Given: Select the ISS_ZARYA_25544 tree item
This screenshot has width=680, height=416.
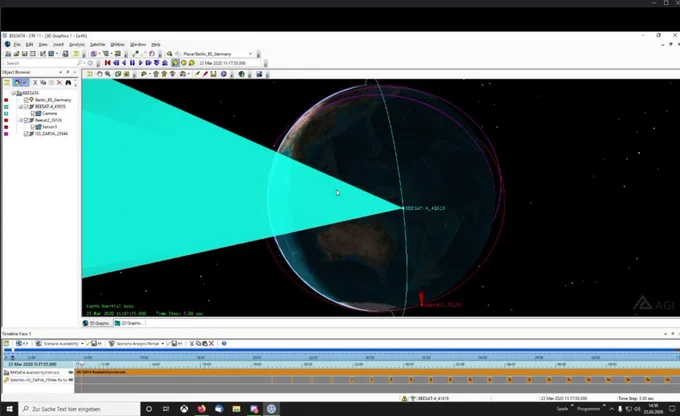Looking at the screenshot, I should click(51, 134).
